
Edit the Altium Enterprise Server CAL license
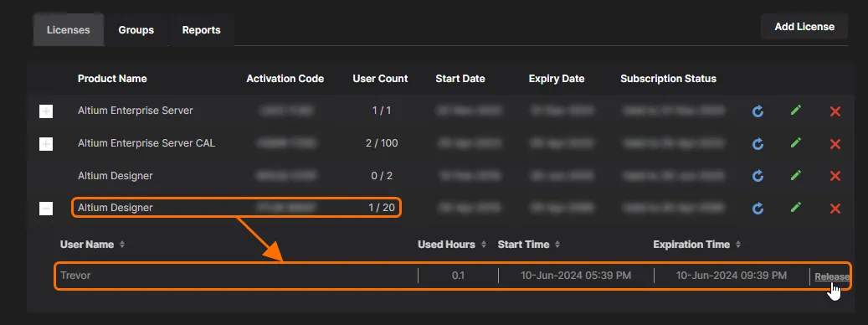click(795, 143)
